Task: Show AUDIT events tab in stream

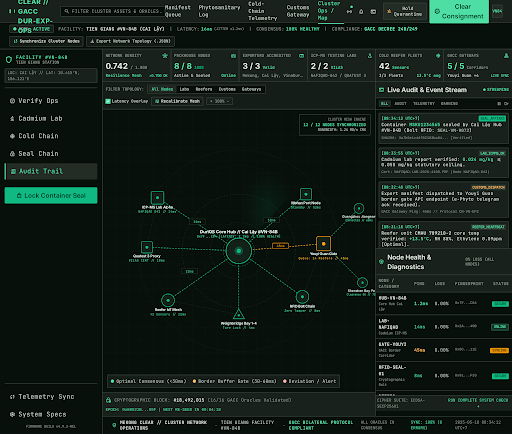Action: pos(400,104)
